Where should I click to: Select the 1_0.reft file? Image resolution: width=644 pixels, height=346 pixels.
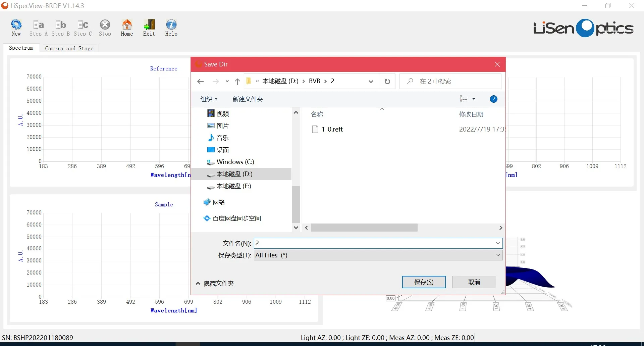(x=332, y=129)
